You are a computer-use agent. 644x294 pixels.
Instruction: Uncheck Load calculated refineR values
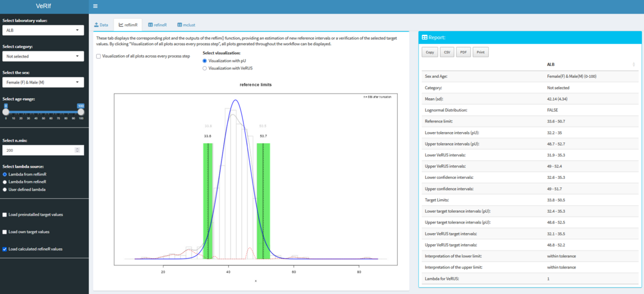pos(5,249)
